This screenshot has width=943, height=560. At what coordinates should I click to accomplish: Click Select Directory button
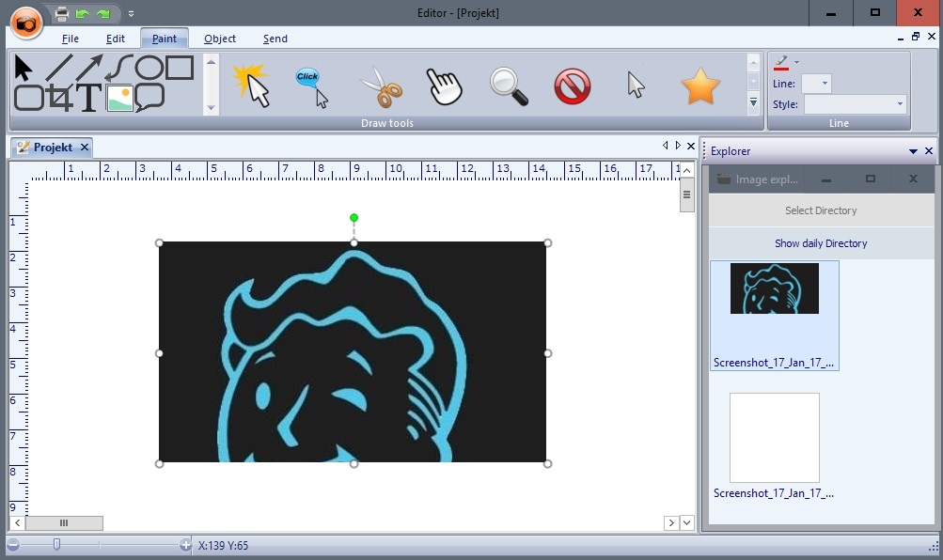tap(821, 210)
